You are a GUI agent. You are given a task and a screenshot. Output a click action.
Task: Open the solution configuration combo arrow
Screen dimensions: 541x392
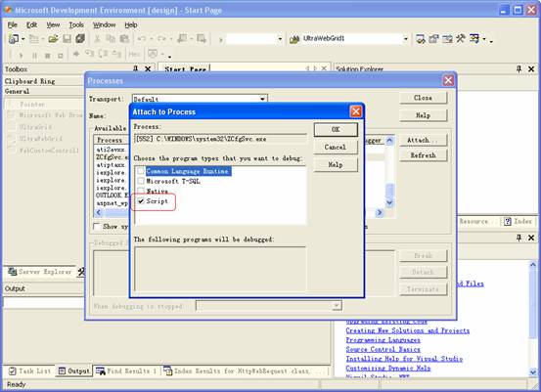pos(280,39)
